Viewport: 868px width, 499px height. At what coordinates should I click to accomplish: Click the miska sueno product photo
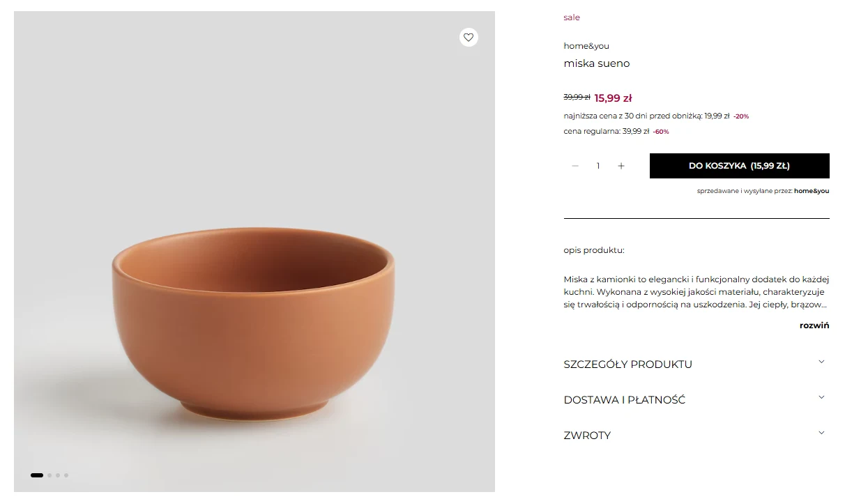click(254, 279)
